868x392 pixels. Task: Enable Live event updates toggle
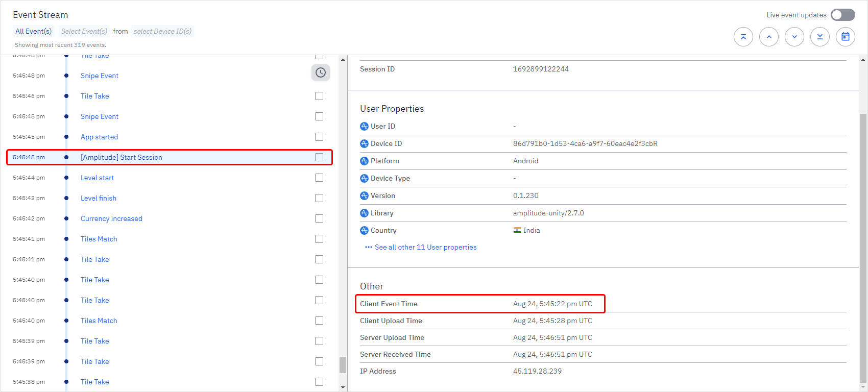[x=842, y=15]
